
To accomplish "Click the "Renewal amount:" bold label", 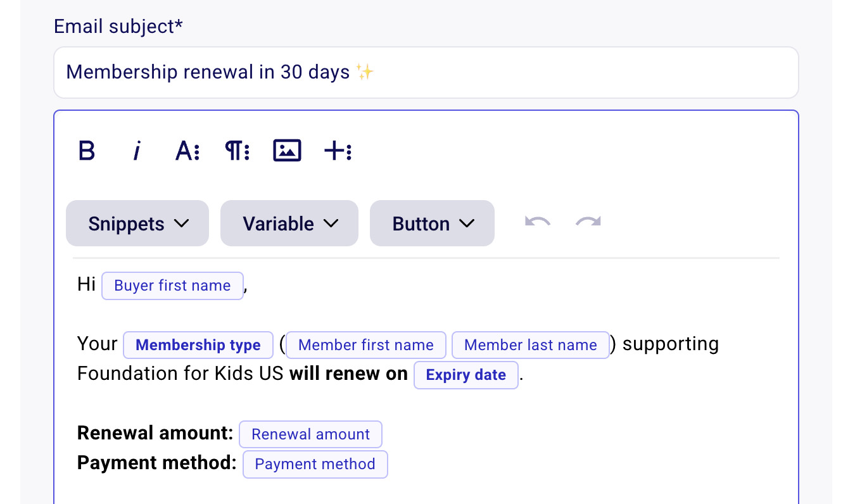I will [155, 433].
